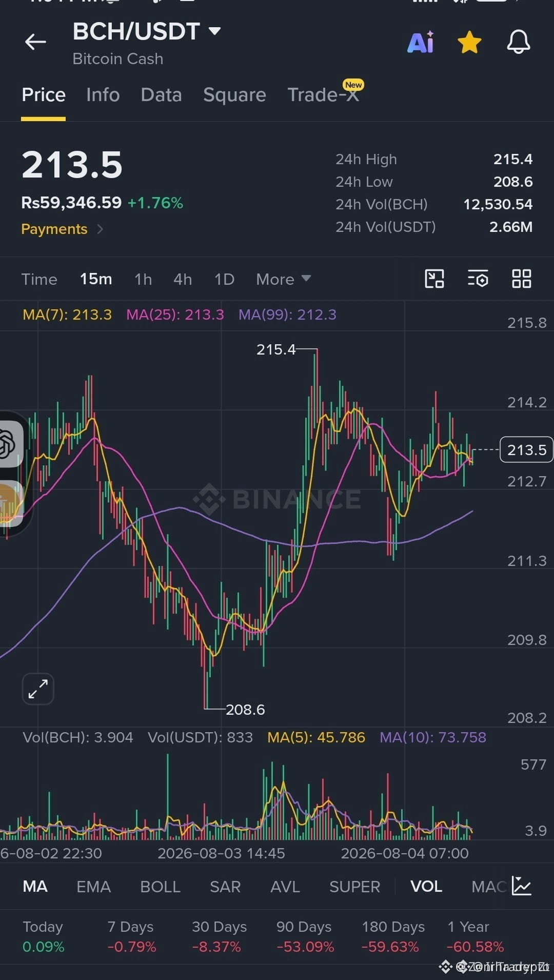Viewport: 554px width, 980px height.
Task: Select the 4h interval
Action: [183, 279]
